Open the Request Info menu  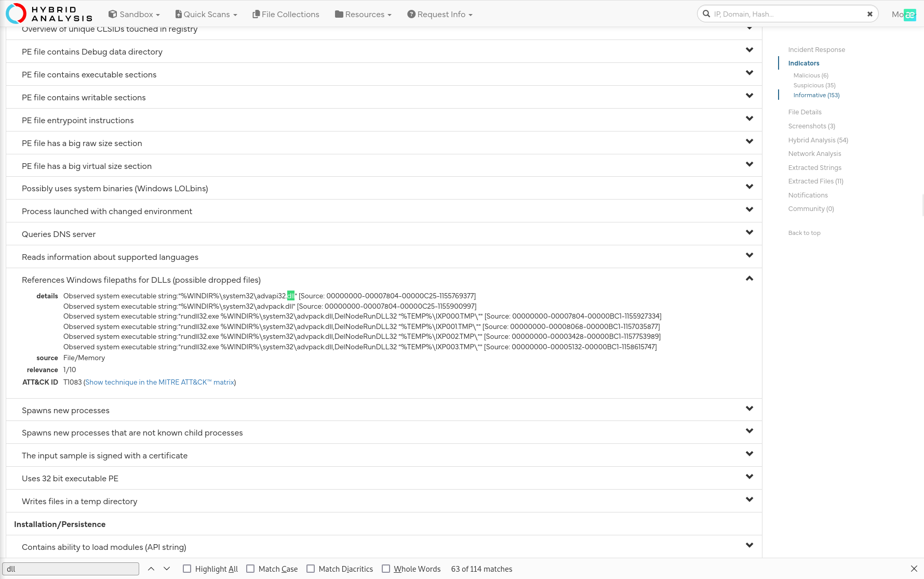(440, 14)
